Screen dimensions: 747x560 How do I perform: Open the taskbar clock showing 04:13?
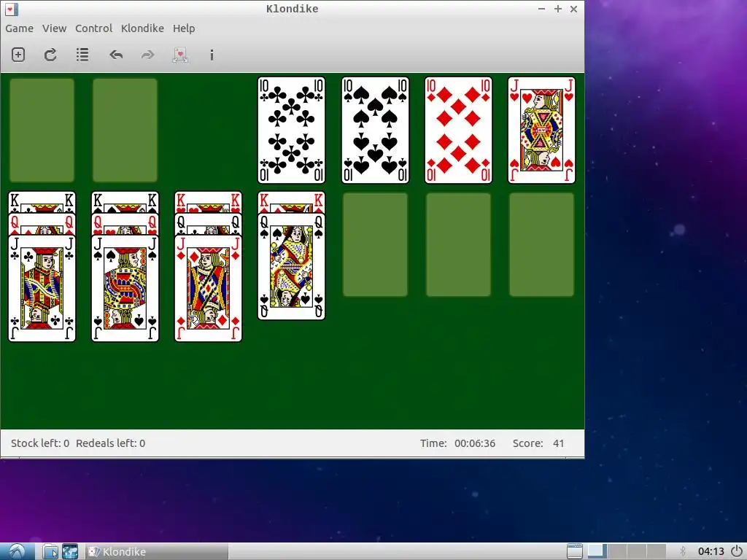(x=711, y=551)
